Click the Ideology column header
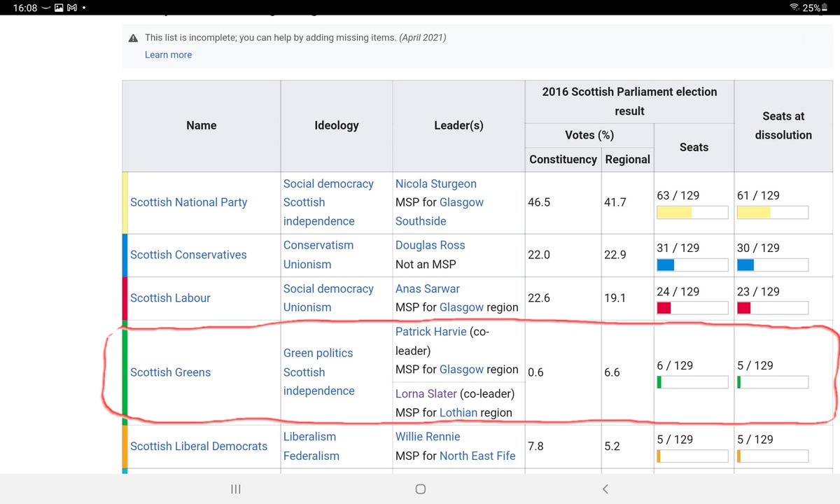 tap(337, 126)
